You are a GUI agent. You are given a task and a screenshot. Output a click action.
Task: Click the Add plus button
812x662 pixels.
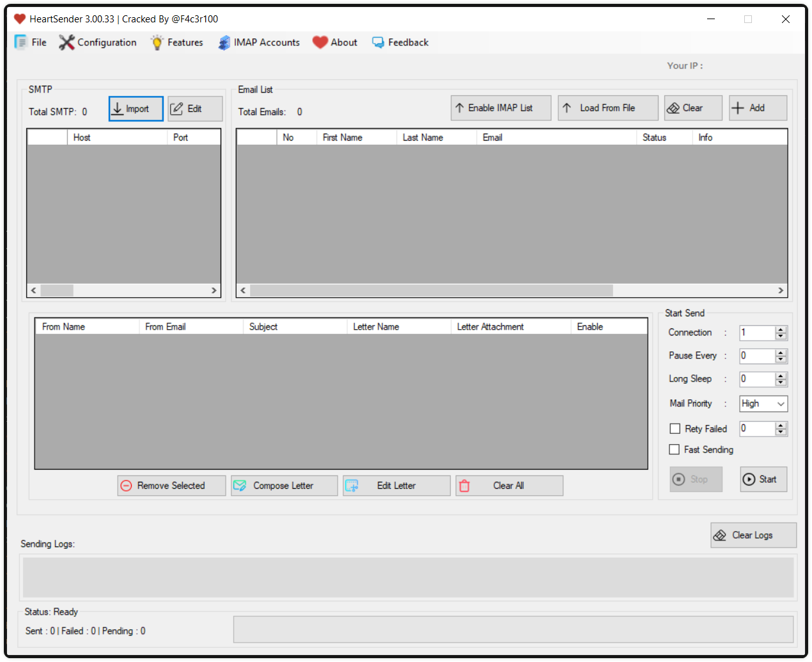[x=758, y=108]
